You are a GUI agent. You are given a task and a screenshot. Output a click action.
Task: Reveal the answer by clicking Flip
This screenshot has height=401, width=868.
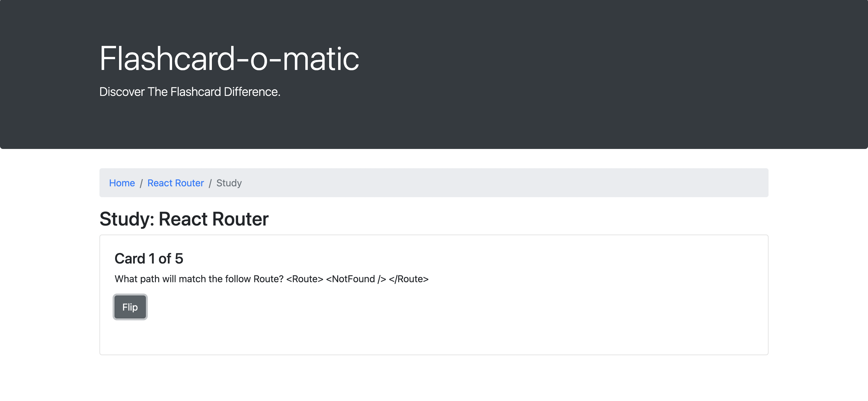(x=130, y=307)
